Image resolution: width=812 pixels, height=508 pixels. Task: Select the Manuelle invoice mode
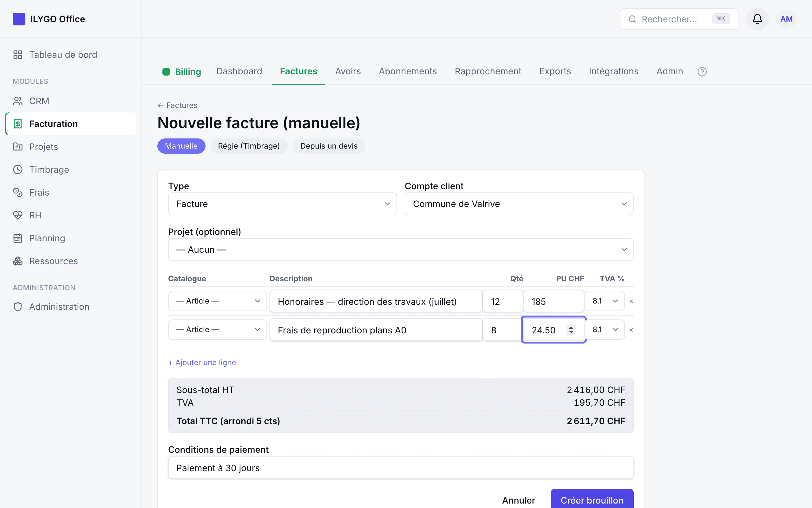[x=181, y=146]
